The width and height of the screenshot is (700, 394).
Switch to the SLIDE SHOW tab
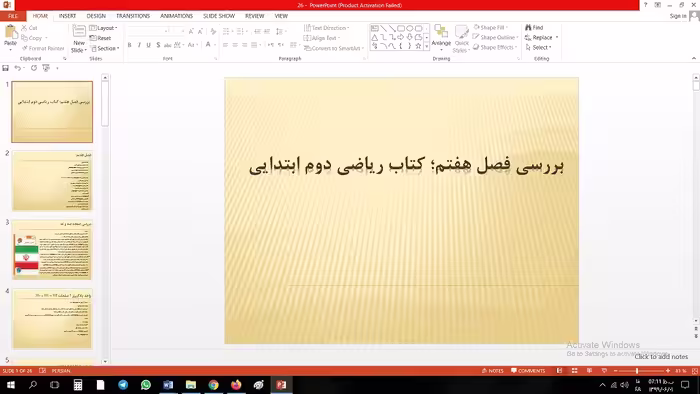219,16
